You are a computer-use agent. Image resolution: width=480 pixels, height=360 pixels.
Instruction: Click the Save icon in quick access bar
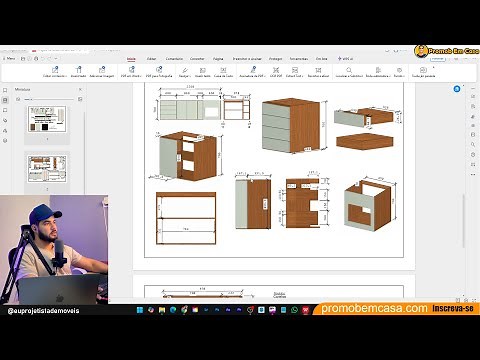[x=23, y=59]
